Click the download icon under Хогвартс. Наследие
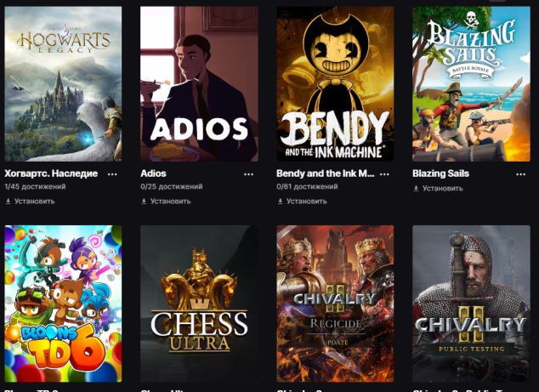This screenshot has height=392, width=539. (x=9, y=202)
